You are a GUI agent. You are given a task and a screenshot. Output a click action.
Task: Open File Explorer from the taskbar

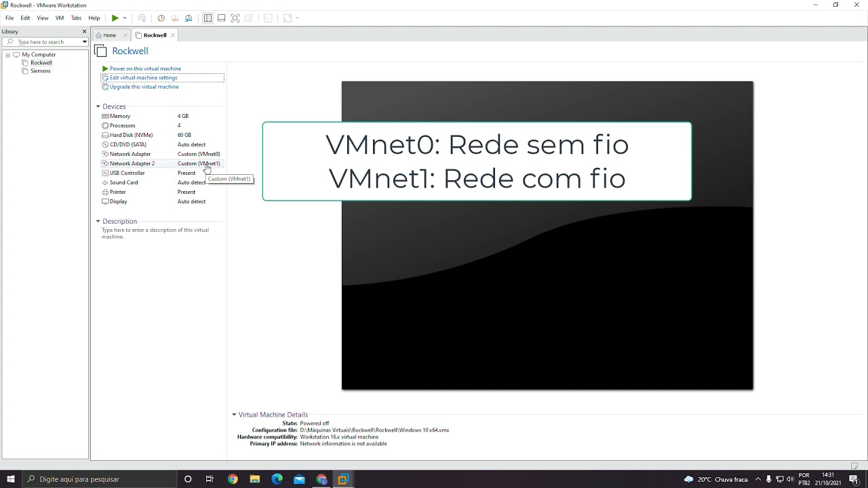[x=255, y=479]
